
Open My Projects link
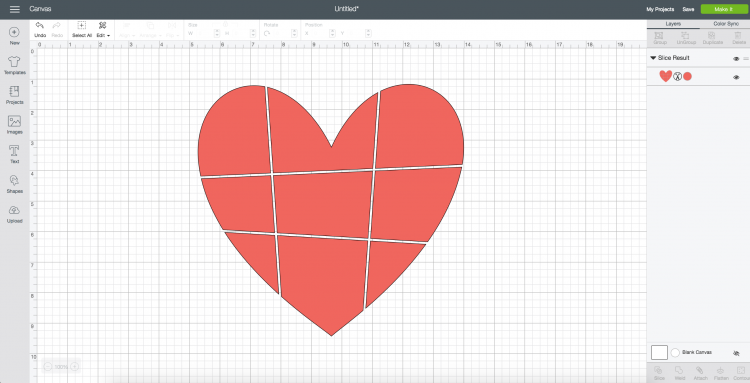pos(660,9)
